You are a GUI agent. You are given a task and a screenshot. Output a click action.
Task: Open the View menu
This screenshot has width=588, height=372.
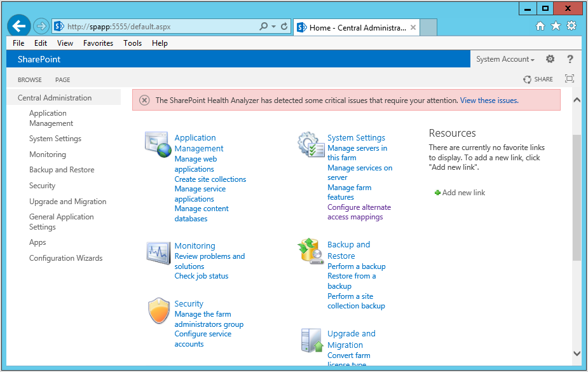click(65, 43)
